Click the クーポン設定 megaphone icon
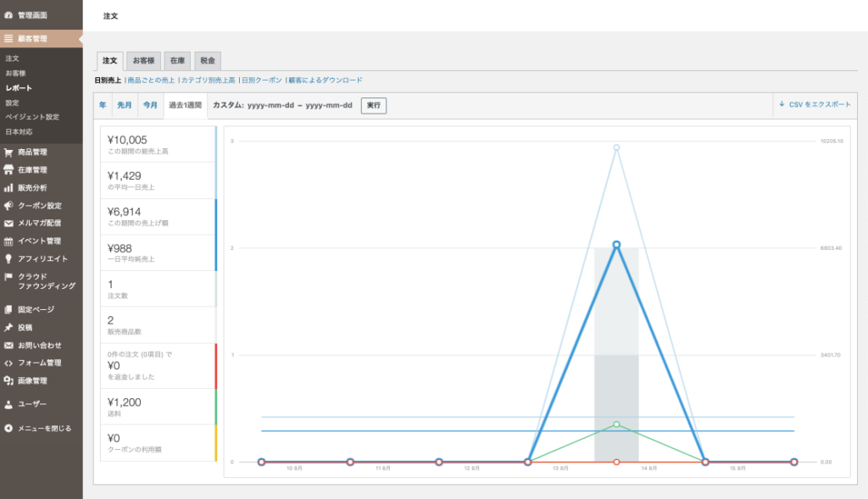This screenshot has height=499, width=868. (8, 206)
